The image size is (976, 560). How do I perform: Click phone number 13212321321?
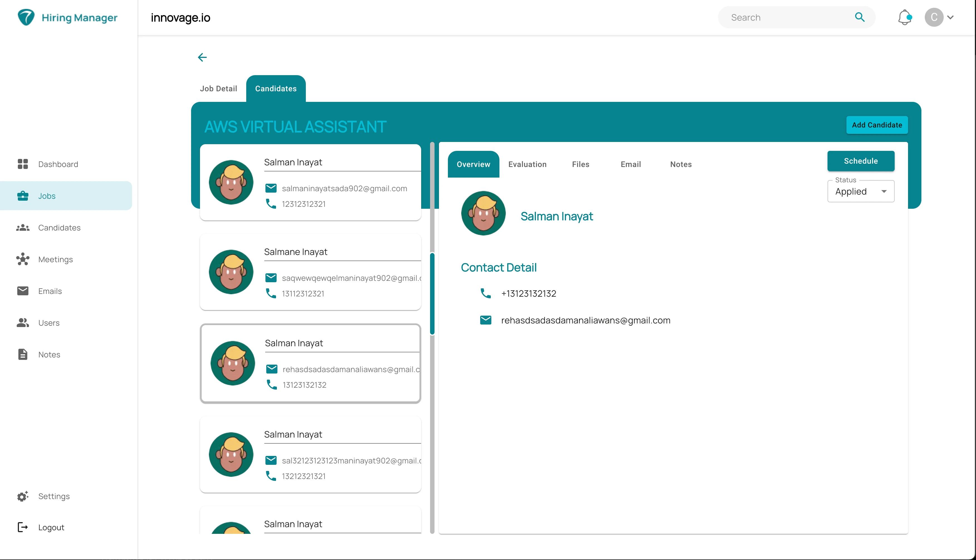tap(304, 476)
